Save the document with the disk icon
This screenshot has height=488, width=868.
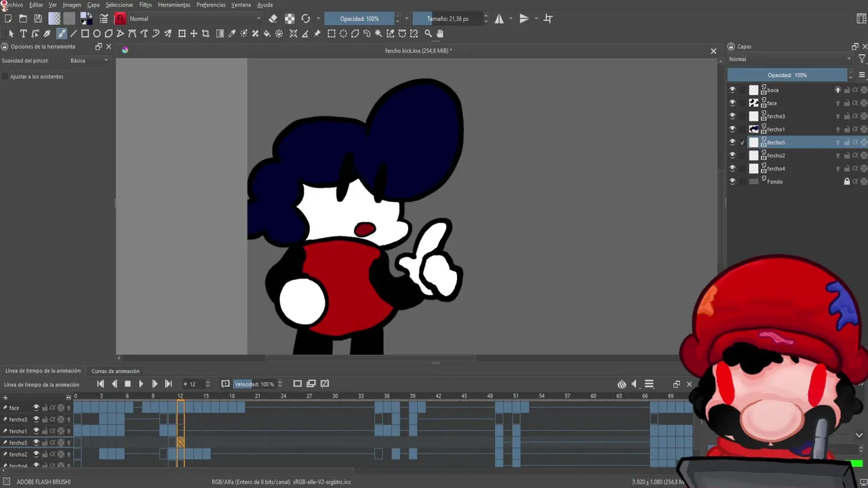(38, 19)
